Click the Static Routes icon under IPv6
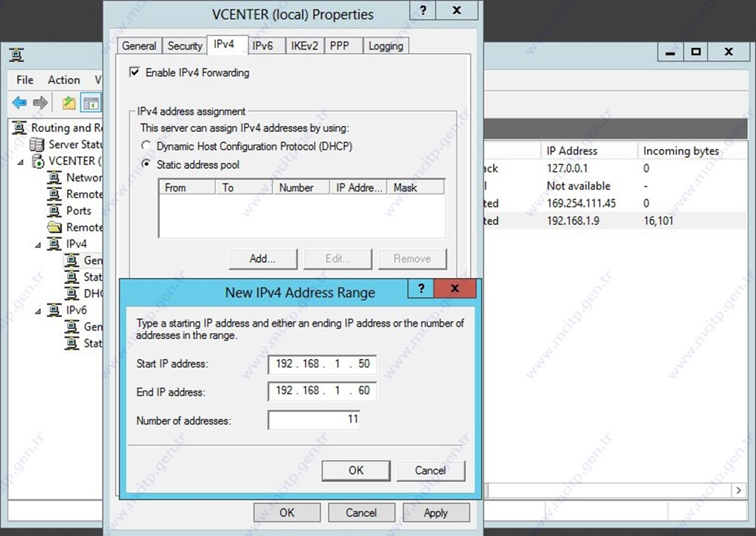756x536 pixels. 71,343
